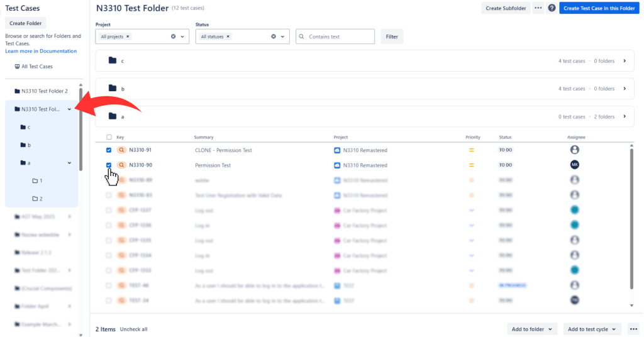Click the Summary column header
This screenshot has width=644, height=337.
(x=204, y=137)
